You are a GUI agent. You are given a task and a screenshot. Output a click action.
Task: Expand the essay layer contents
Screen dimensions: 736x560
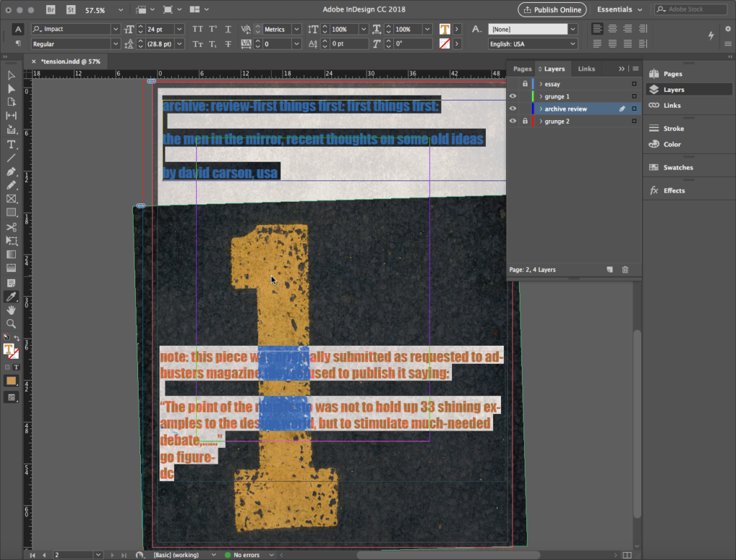[x=540, y=84]
